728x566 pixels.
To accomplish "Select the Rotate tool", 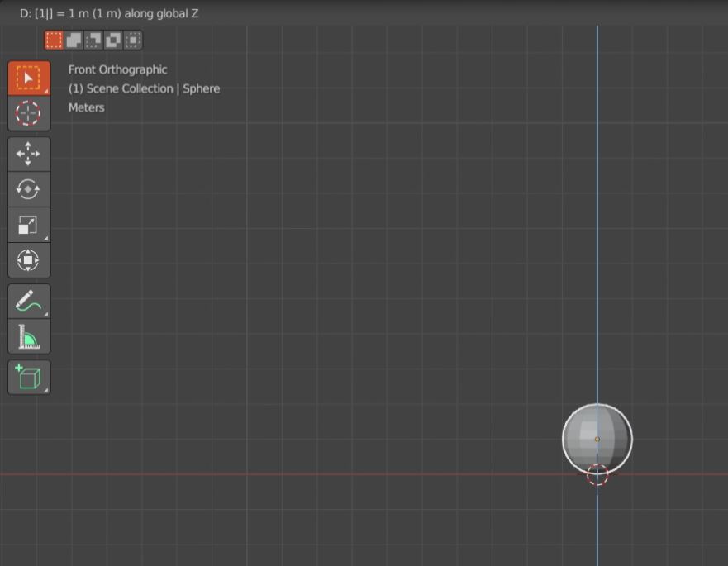I will [x=28, y=188].
